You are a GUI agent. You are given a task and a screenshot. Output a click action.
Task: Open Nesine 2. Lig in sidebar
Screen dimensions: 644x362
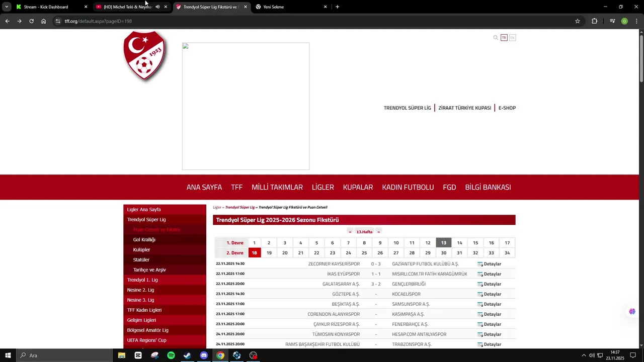click(165, 290)
